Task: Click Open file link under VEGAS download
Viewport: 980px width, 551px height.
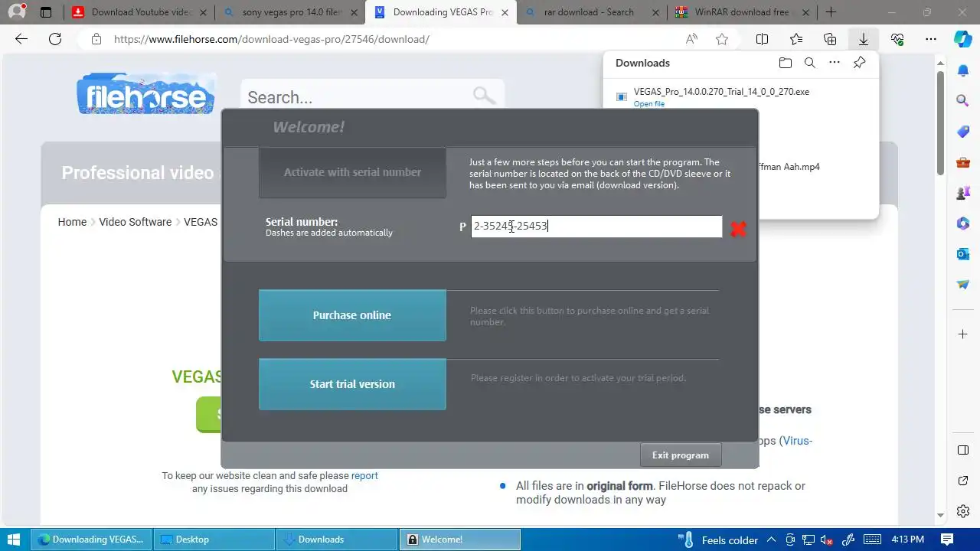Action: [648, 104]
